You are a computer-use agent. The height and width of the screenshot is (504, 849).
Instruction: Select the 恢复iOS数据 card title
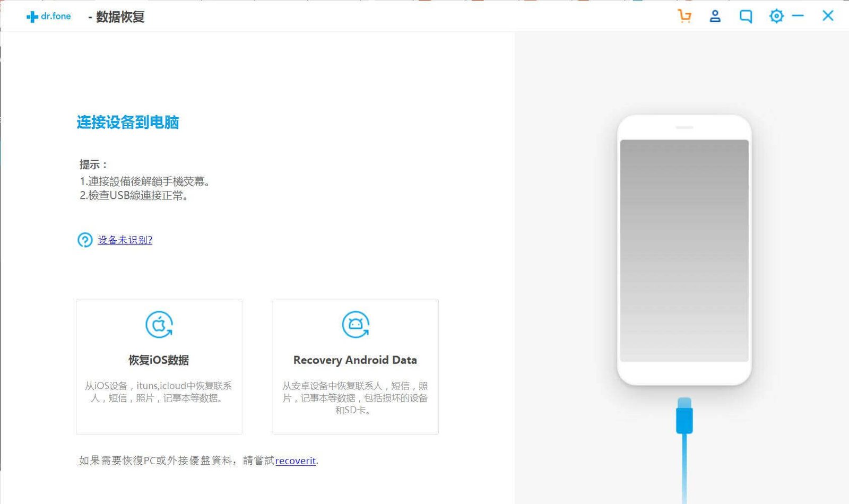[159, 360]
